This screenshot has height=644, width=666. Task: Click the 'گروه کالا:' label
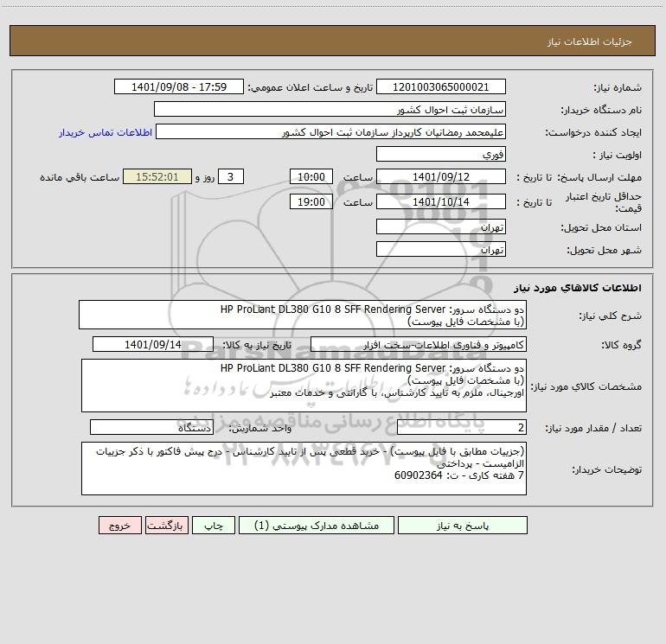(622, 345)
